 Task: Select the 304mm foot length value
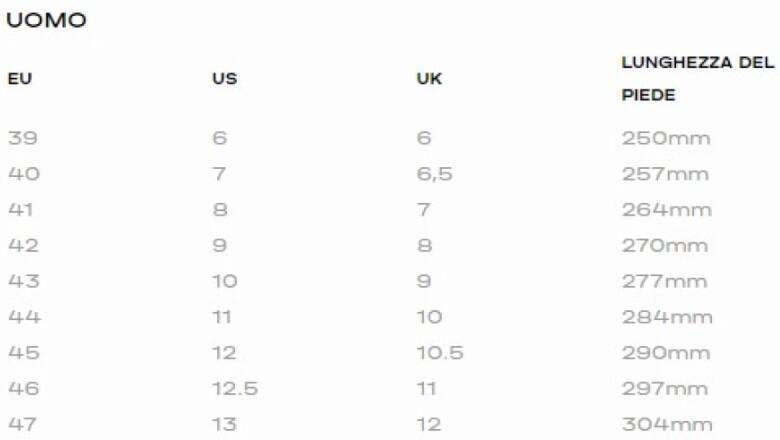[x=666, y=425]
